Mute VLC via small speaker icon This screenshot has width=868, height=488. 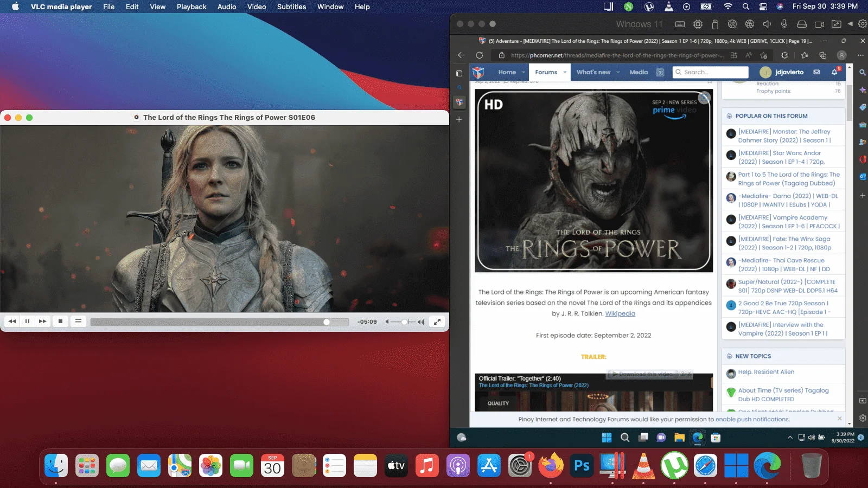[387, 322]
